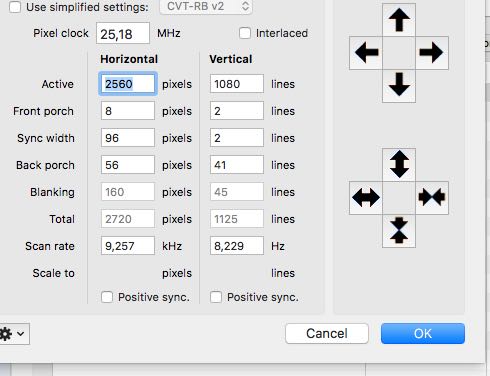Click the move image down arrow
The width and height of the screenshot is (490, 376).
point(399,86)
